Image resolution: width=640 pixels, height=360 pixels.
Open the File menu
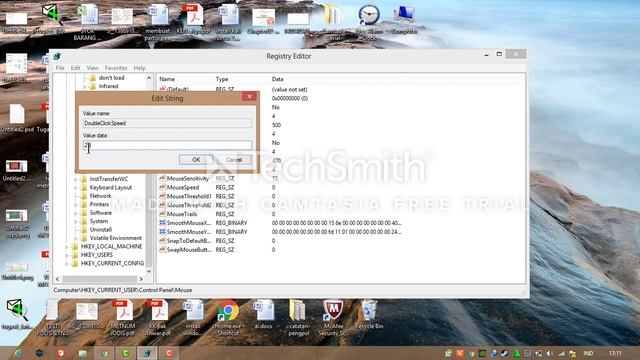[60, 68]
